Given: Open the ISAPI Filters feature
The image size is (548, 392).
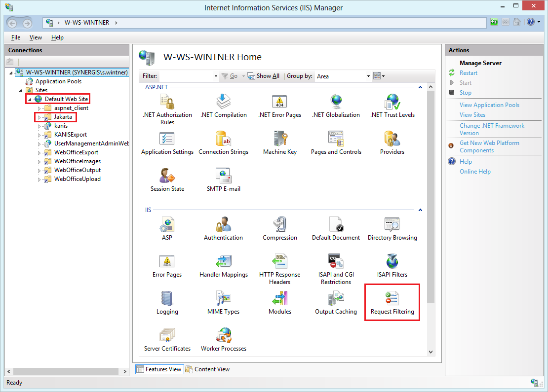Looking at the screenshot, I should click(391, 266).
